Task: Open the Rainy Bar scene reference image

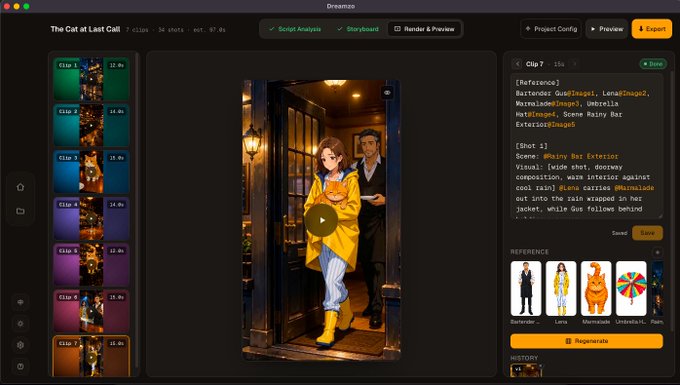Action: pyautogui.click(x=657, y=288)
